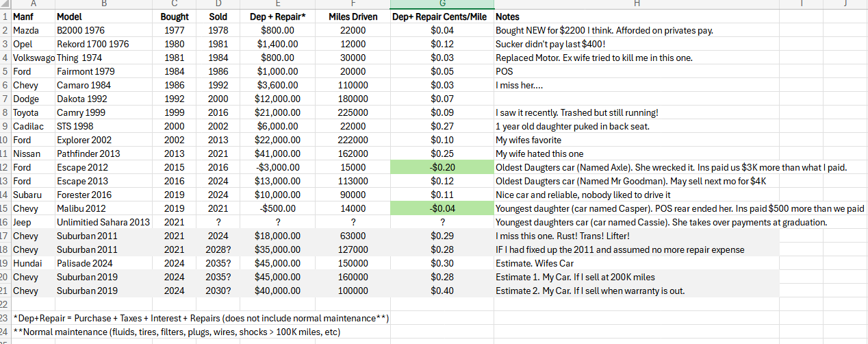Select the '1977' bought cell
Viewport: 868px width, 344px height.
click(x=175, y=30)
